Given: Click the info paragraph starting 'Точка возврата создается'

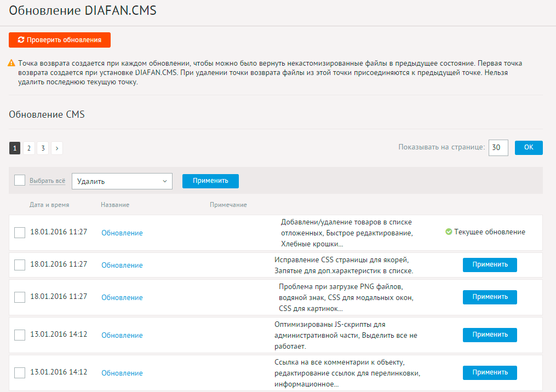Looking at the screenshot, I should tap(270, 73).
